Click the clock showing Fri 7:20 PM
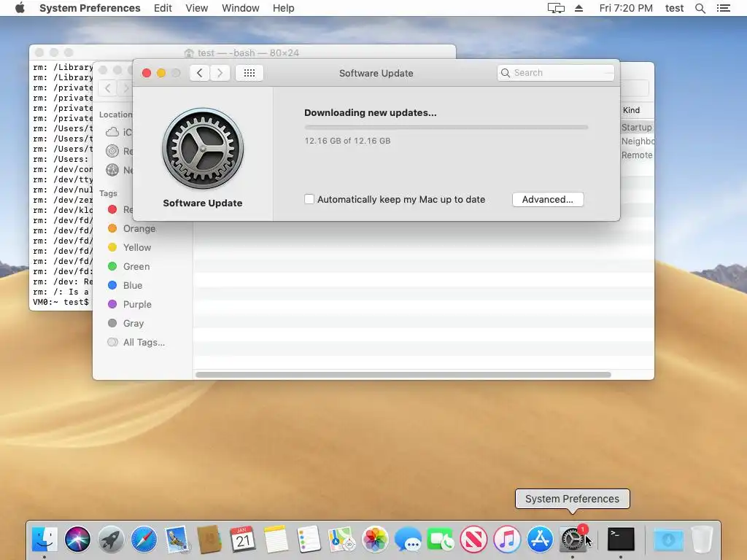Viewport: 747px width, 560px height. [x=625, y=8]
